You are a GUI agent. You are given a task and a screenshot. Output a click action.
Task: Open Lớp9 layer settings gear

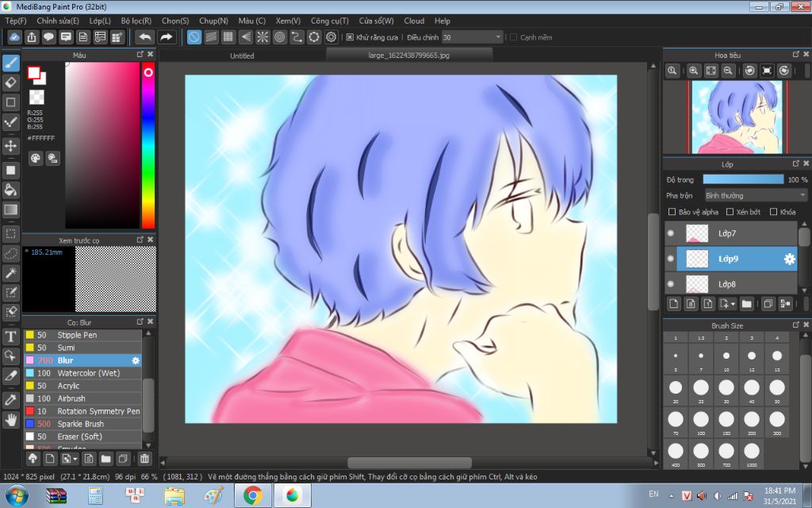[x=789, y=259]
